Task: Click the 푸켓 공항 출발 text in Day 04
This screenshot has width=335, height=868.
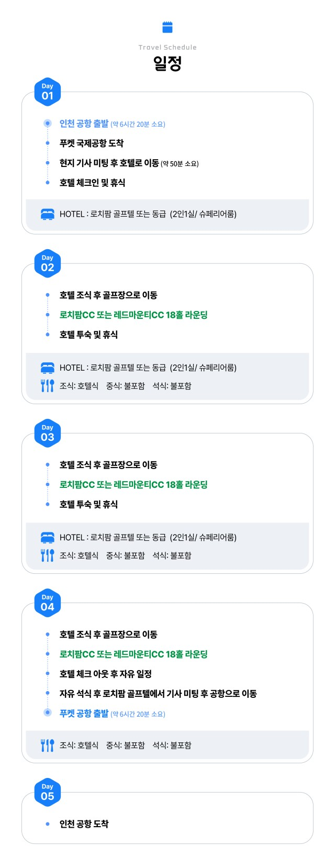Action: [84, 714]
